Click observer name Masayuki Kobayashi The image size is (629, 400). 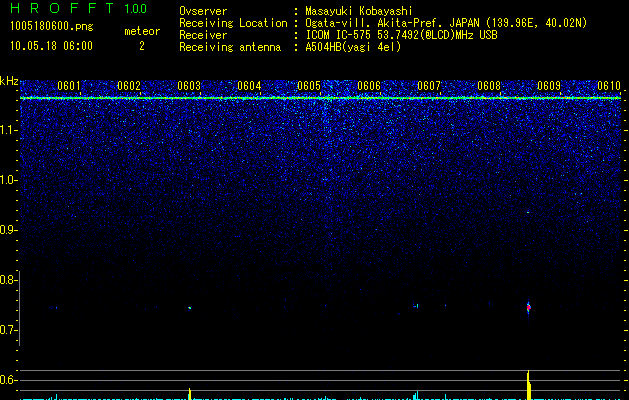[358, 11]
